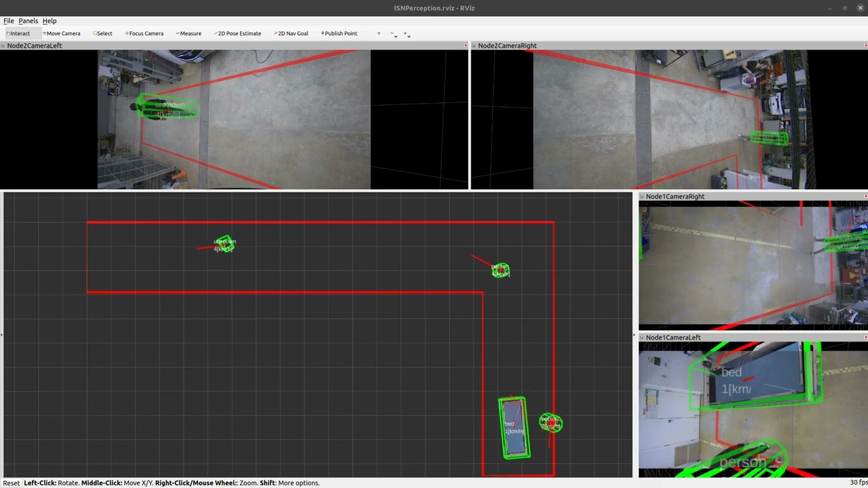The image size is (868, 488).
Task: Minimize the RViz window
Action: [829, 8]
